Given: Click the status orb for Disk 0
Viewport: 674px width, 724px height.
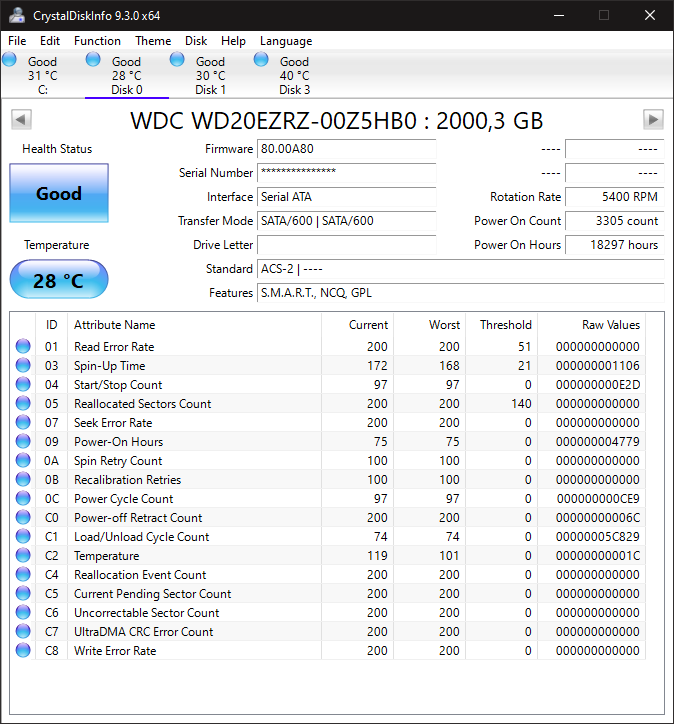Looking at the screenshot, I should [x=93, y=60].
